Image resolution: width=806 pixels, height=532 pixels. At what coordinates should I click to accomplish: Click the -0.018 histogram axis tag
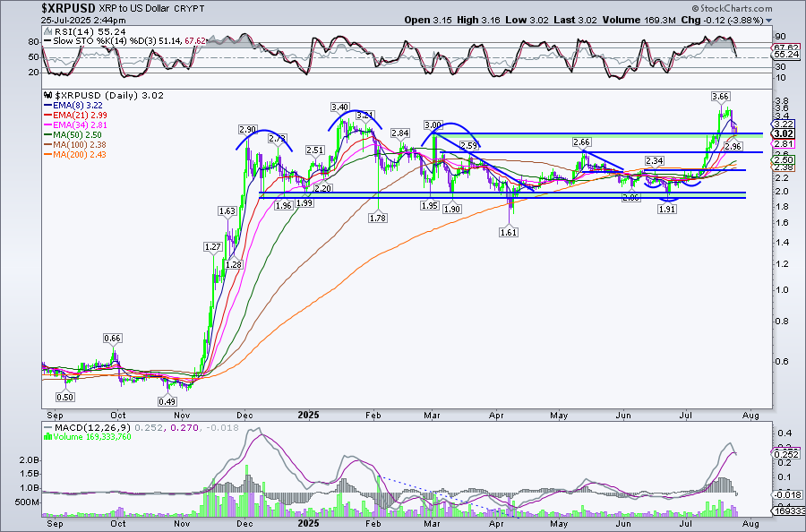tap(786, 494)
